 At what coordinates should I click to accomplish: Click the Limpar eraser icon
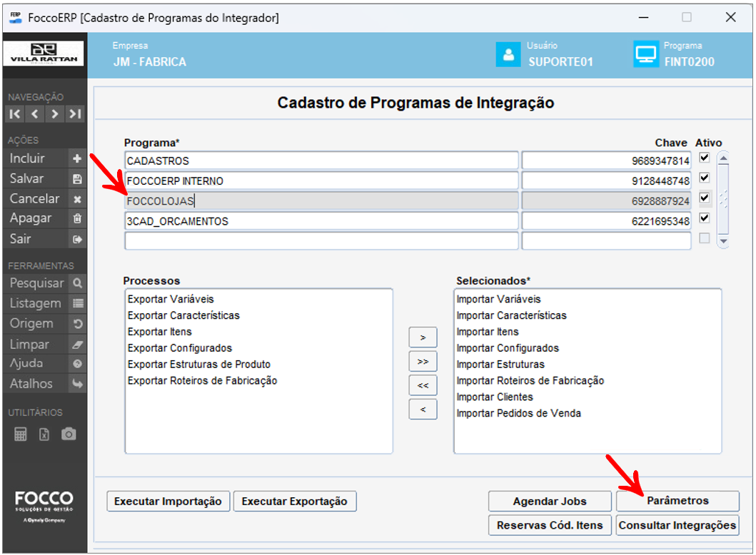(77, 344)
